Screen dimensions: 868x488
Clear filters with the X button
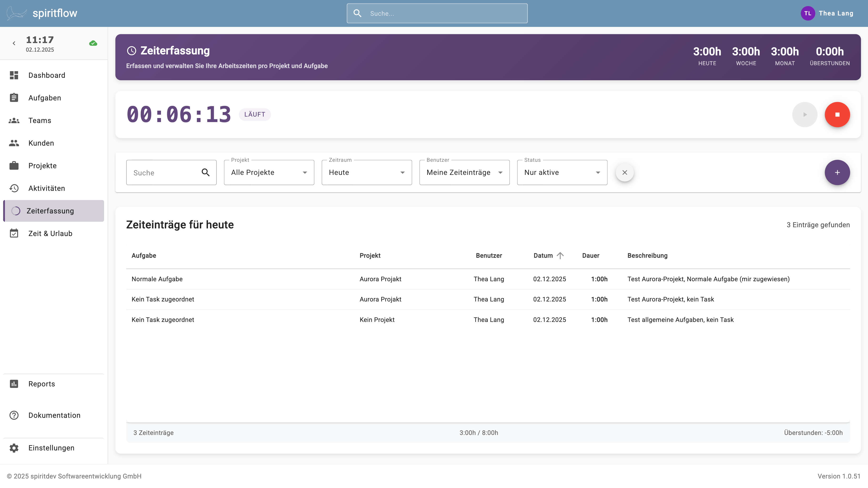pos(624,173)
